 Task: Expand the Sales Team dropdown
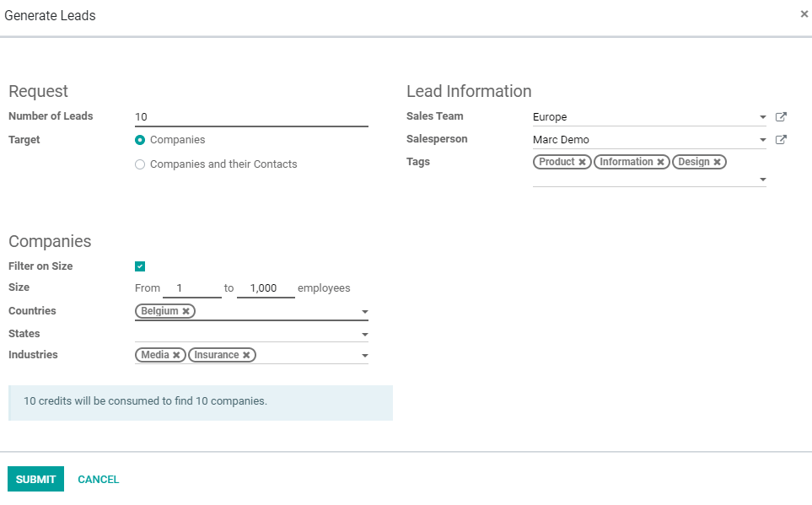(763, 117)
